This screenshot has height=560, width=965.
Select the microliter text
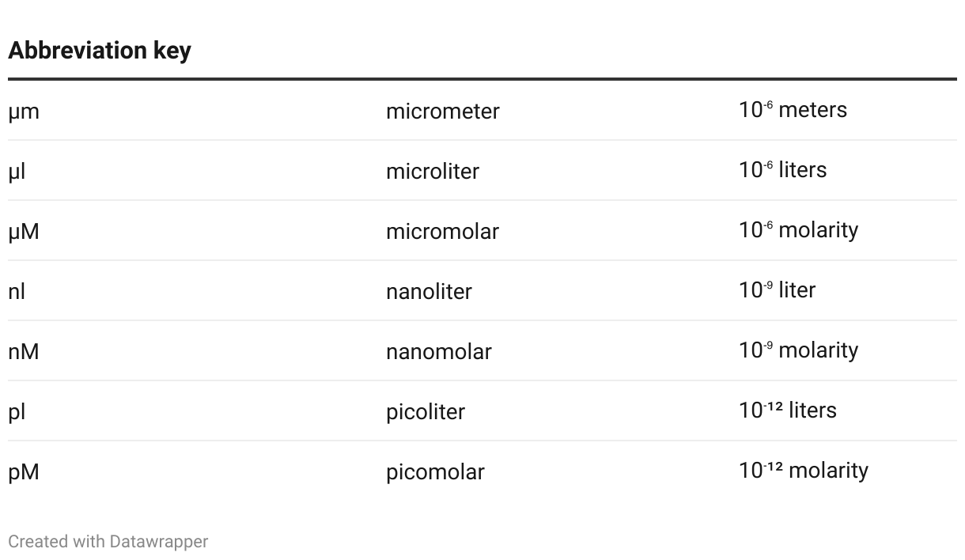[x=433, y=172]
